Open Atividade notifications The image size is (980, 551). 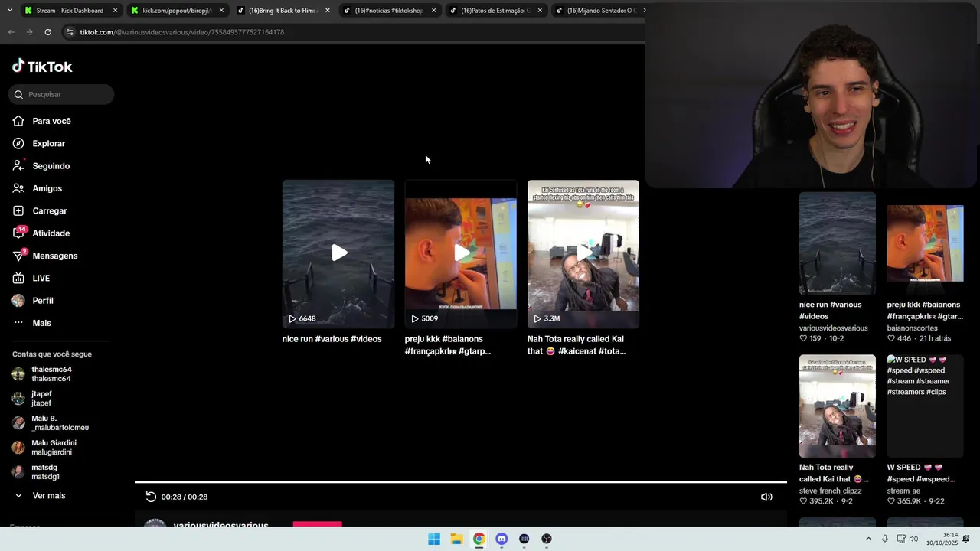[x=51, y=233]
